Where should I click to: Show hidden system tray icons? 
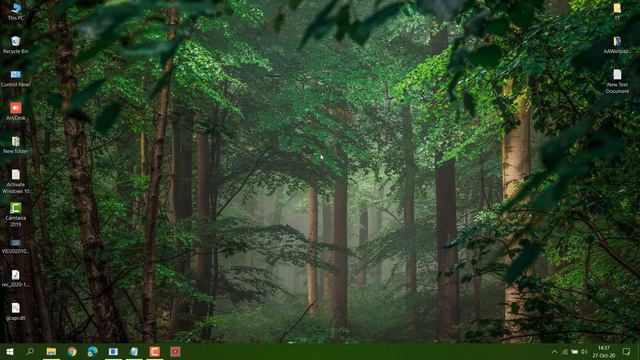click(554, 352)
